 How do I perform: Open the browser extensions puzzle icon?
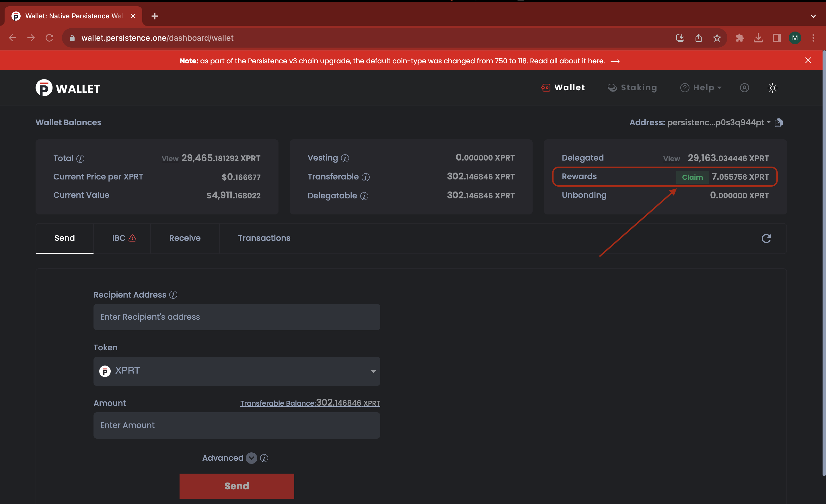740,38
